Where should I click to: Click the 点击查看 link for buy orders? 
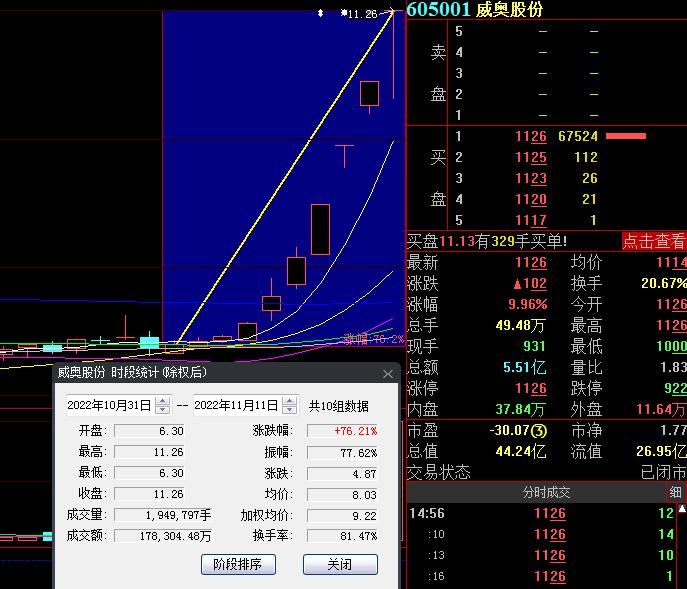pos(654,241)
